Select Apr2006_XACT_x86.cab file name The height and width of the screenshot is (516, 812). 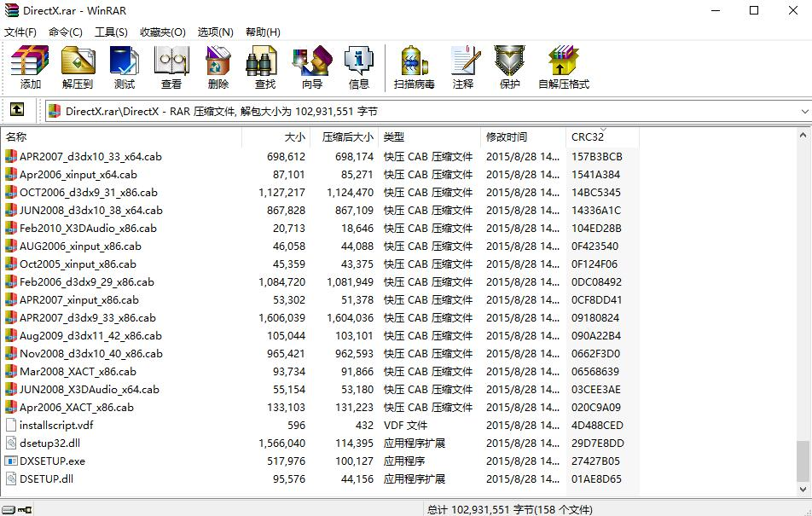pos(77,407)
